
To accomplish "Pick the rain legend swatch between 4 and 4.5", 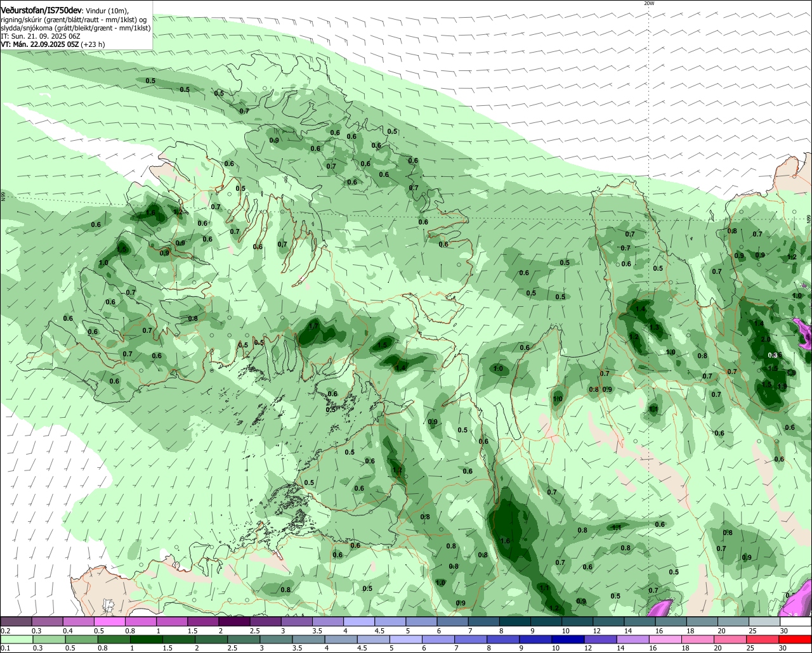I will tap(341, 640).
